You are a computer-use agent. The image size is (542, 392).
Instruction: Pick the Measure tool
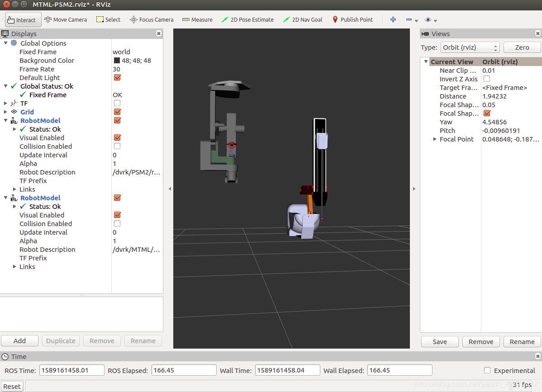pos(197,20)
